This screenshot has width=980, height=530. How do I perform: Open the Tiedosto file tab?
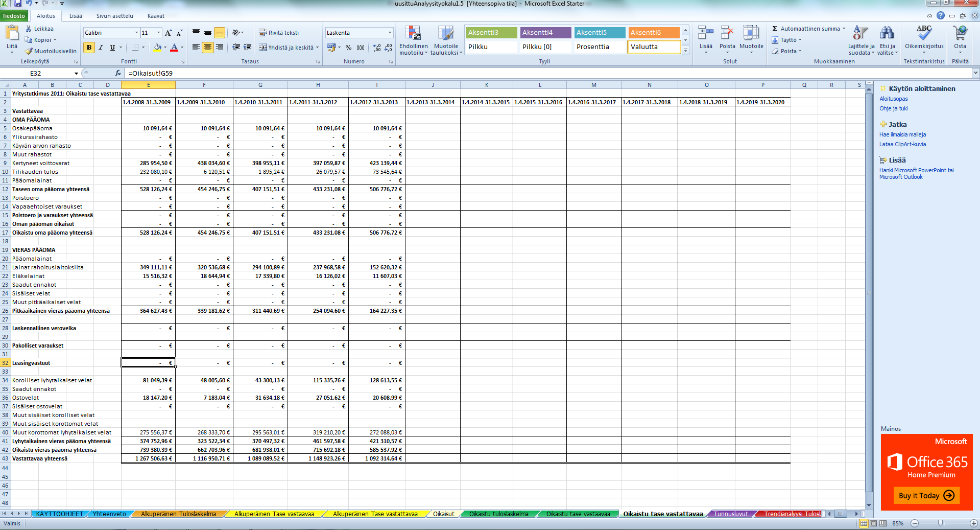click(x=14, y=16)
